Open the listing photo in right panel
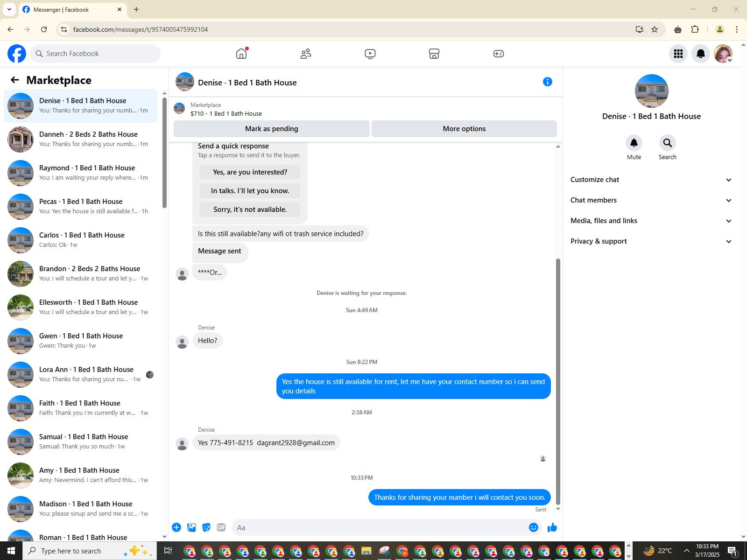 [x=652, y=91]
